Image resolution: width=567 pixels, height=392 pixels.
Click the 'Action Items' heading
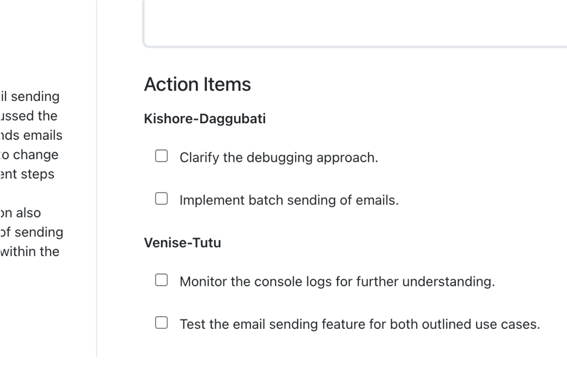(197, 84)
